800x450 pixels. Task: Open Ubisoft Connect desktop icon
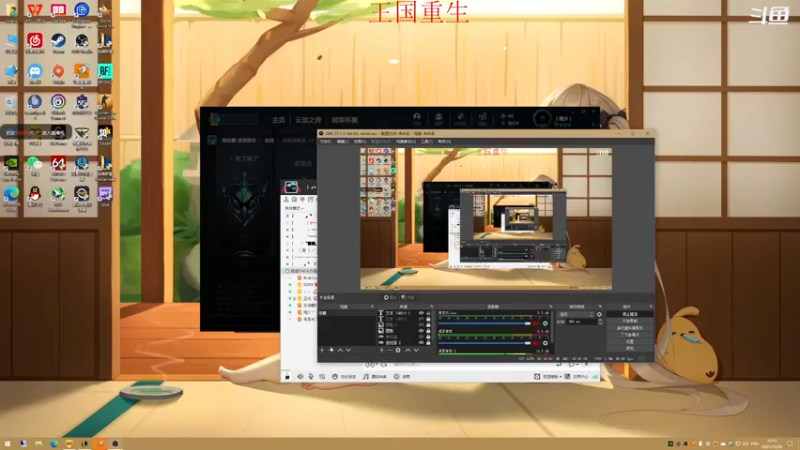click(x=58, y=103)
